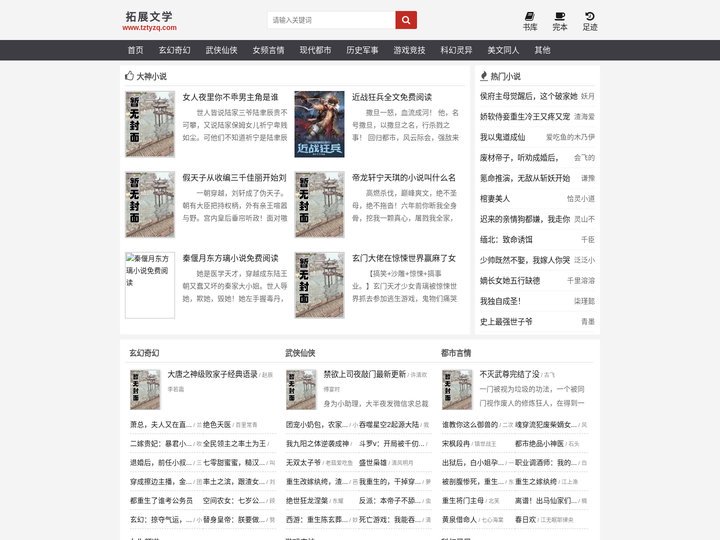The image size is (720, 540).
Task: Open 武侠仙侠 category in navigation bar
Action: 221,50
